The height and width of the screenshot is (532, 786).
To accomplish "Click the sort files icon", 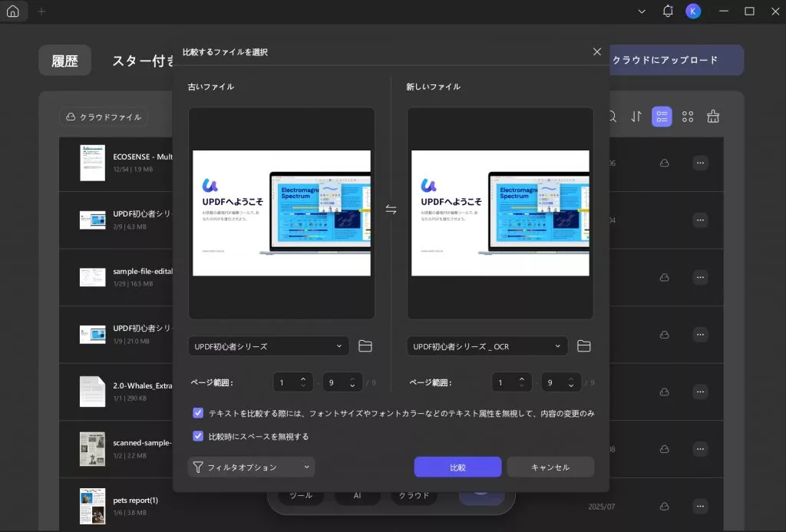I will (636, 117).
